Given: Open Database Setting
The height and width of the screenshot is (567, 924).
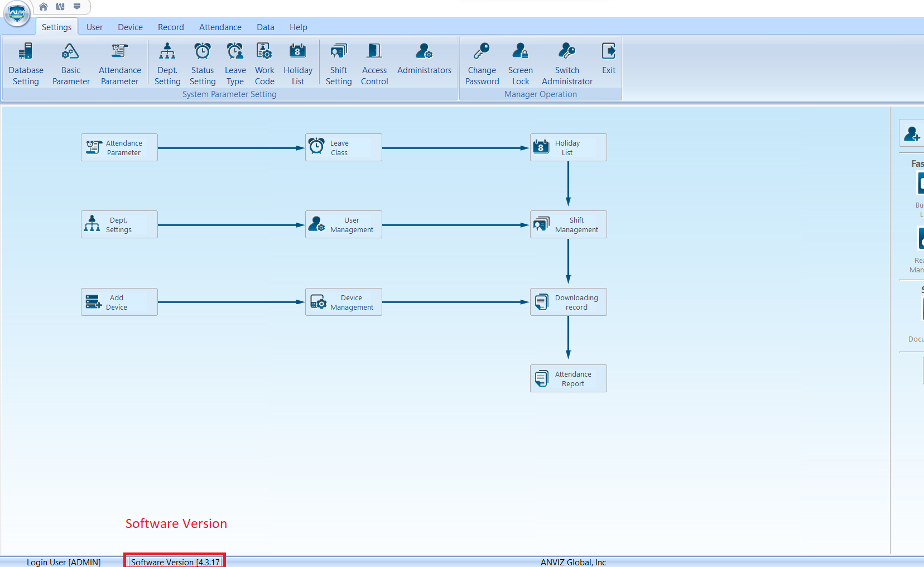Looking at the screenshot, I should [26, 63].
